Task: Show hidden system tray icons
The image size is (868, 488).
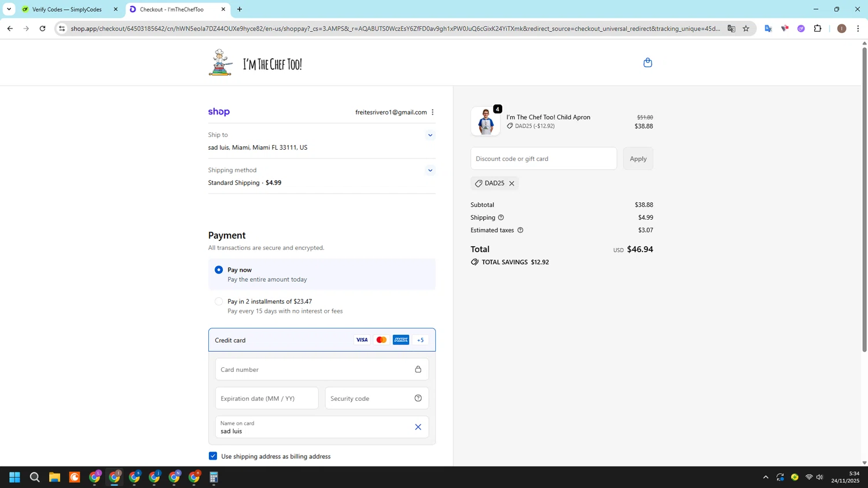Action: (x=766, y=477)
